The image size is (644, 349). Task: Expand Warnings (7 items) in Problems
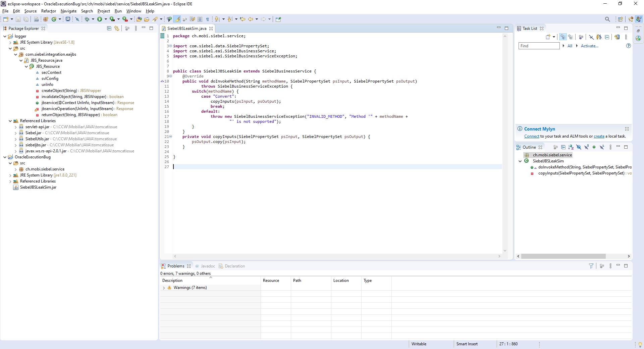pyautogui.click(x=164, y=288)
